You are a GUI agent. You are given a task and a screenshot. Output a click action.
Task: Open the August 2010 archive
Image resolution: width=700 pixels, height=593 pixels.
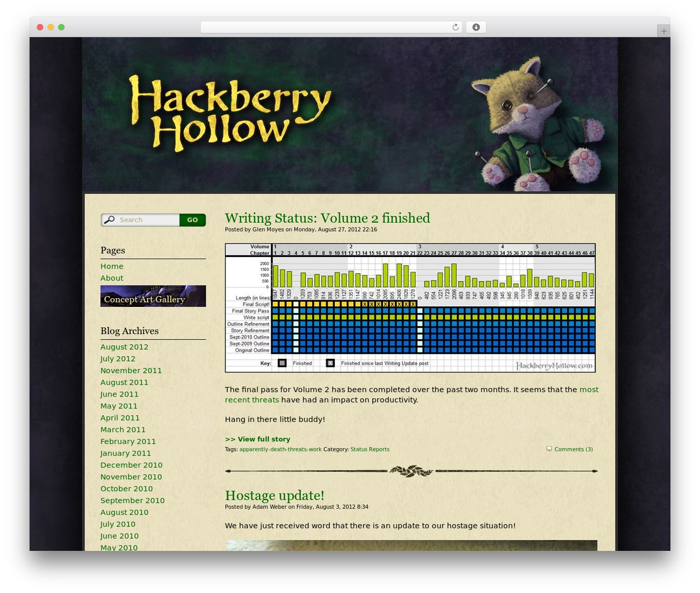point(124,513)
